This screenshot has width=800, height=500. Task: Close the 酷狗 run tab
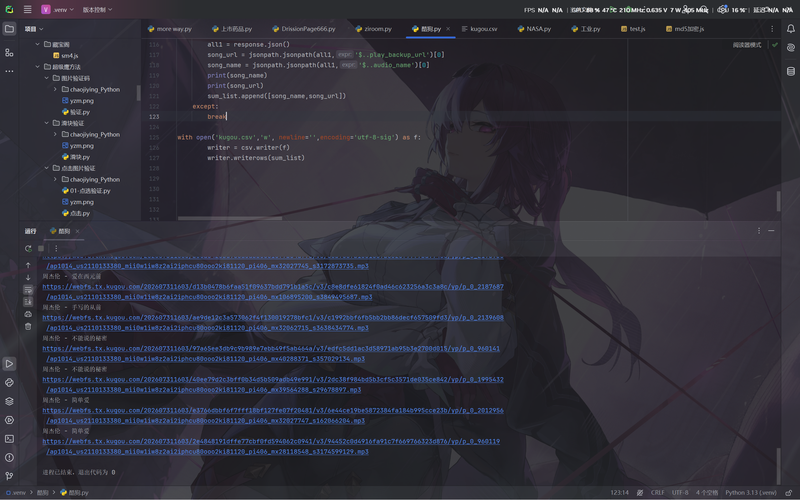[78, 231]
